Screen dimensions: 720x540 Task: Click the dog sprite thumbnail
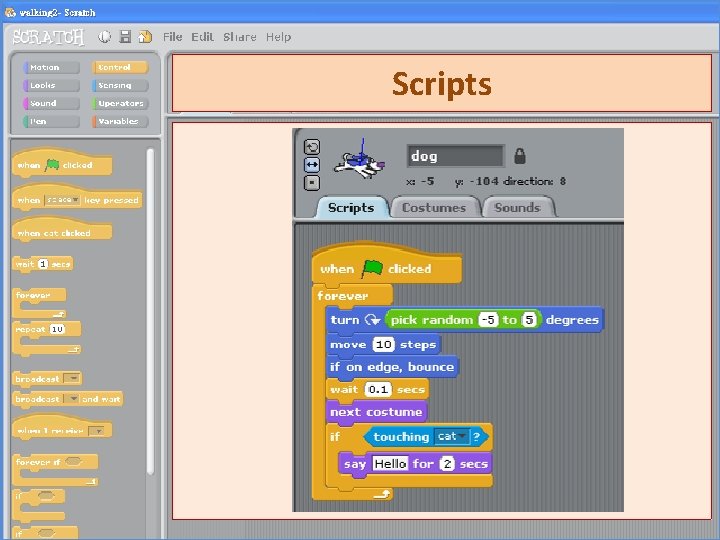360,161
